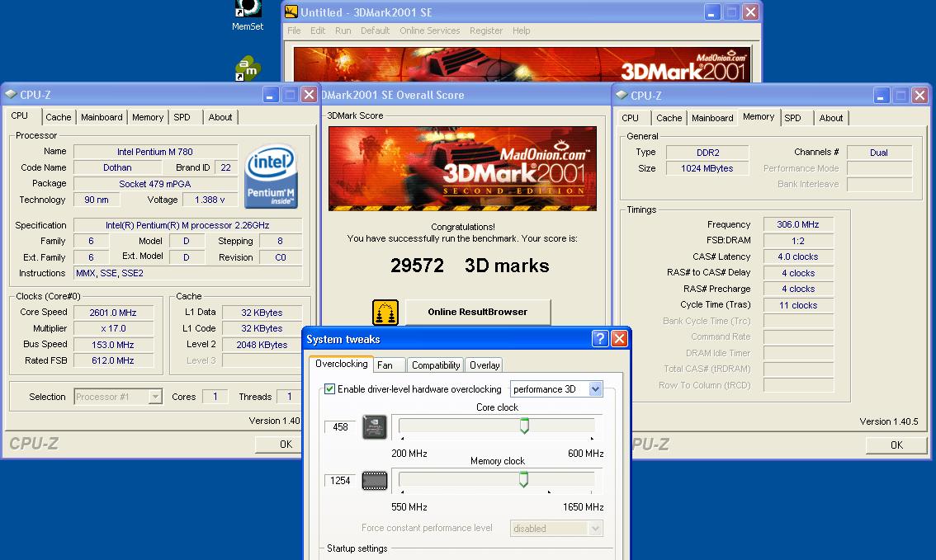The width and height of the screenshot is (936, 560).
Task: Click the Intel Pentium M logo
Action: tap(271, 176)
